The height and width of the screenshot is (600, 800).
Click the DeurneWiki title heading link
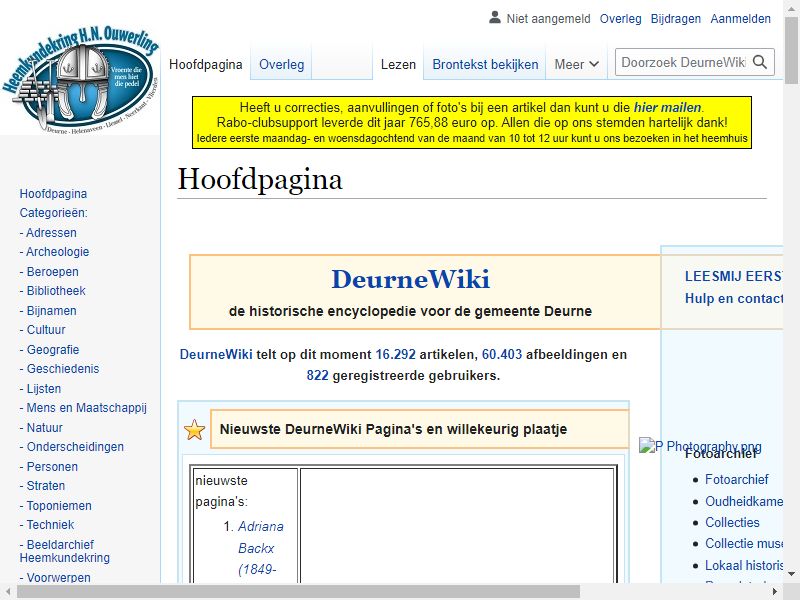[x=411, y=279]
